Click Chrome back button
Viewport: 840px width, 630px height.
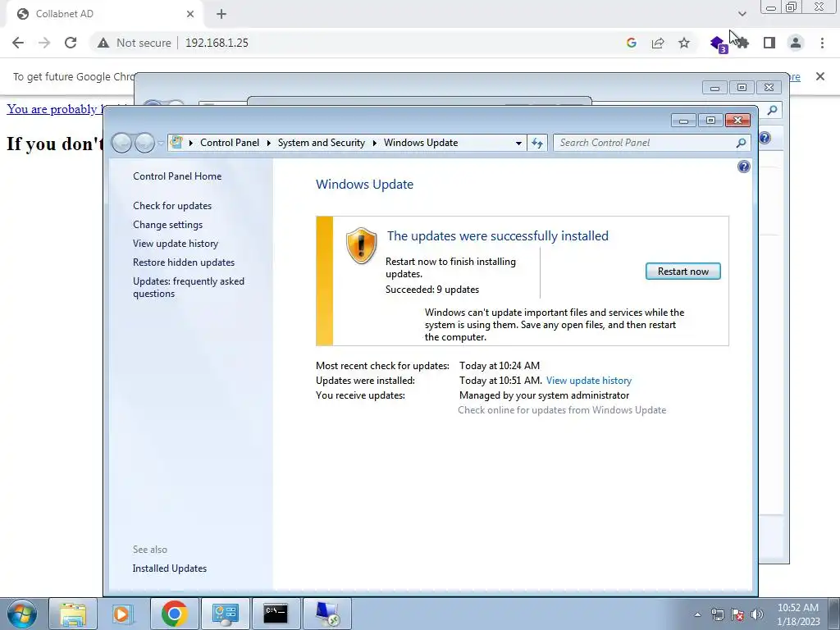(18, 43)
